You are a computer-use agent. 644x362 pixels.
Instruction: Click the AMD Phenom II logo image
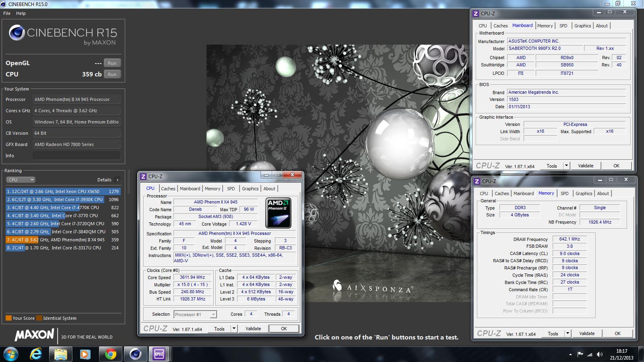click(278, 213)
